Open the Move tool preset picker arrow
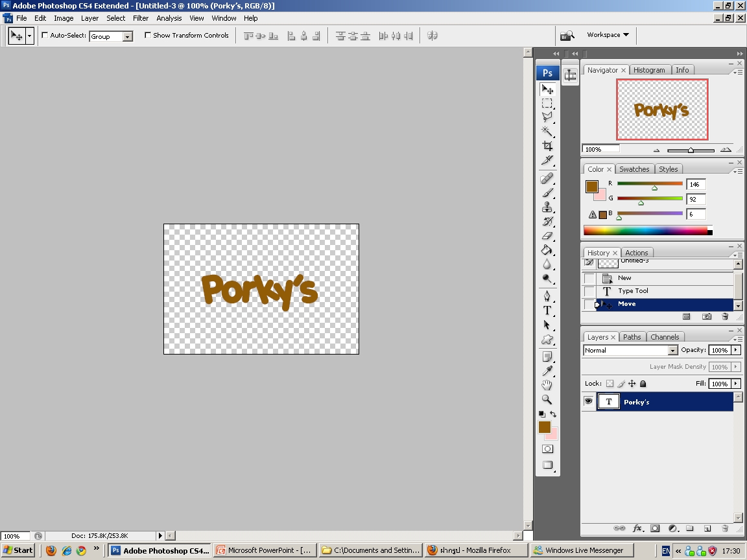Screen dimensions: 747x560 pos(30,36)
